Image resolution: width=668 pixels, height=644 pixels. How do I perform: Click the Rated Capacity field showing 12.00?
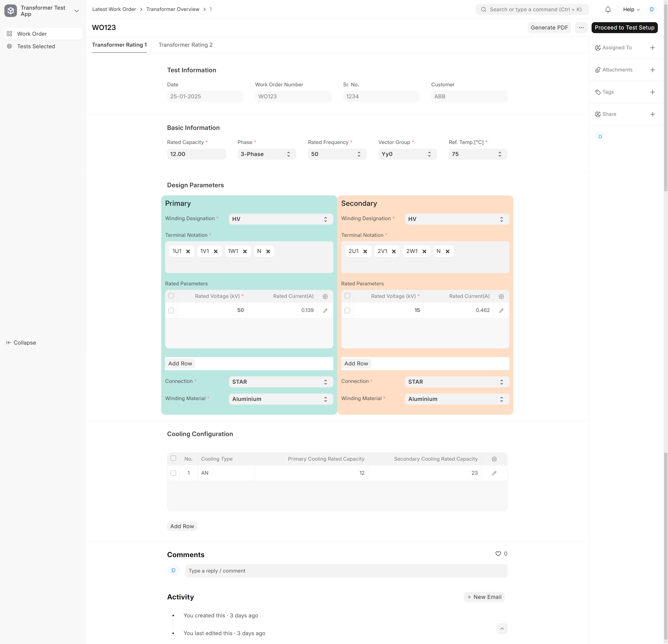click(196, 154)
